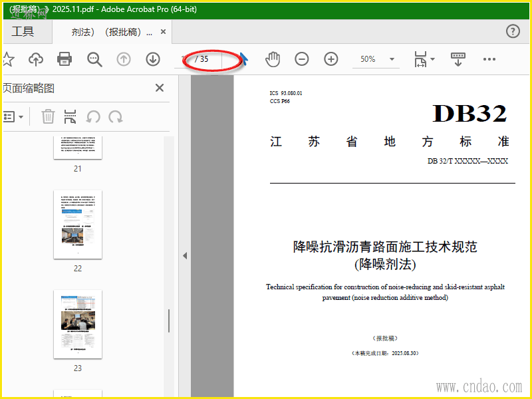532x399 pixels.
Task: Click the current page number field
Action: click(189, 59)
